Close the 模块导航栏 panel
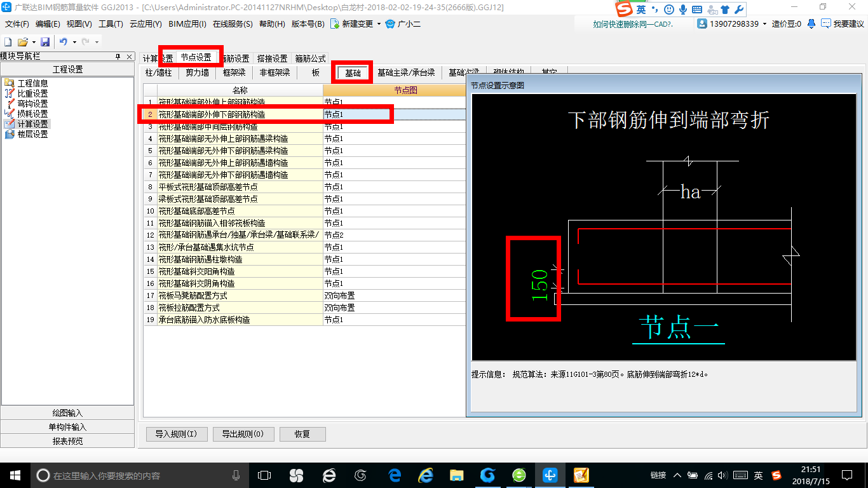The image size is (868, 488). click(x=130, y=57)
